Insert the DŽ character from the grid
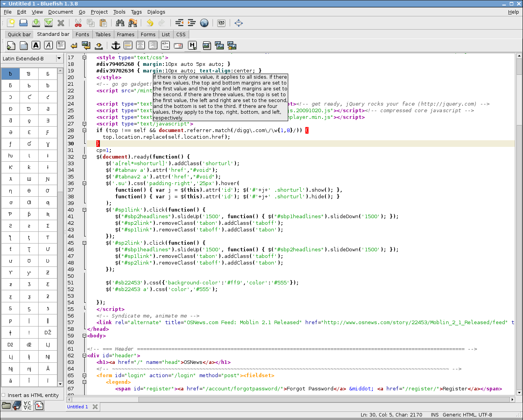This screenshot has width=523, height=420. (x=48, y=333)
